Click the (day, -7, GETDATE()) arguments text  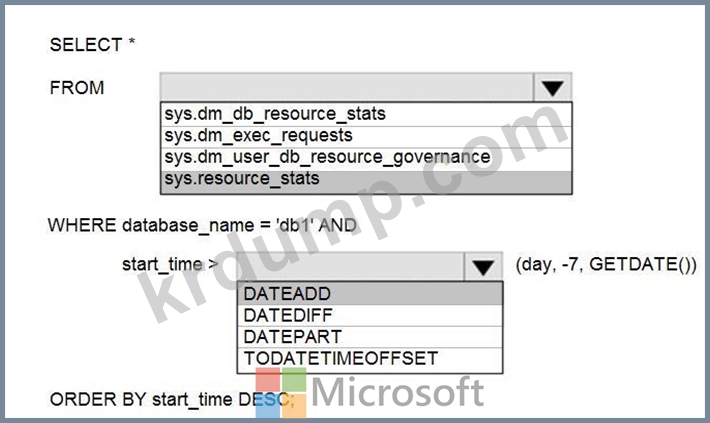(605, 265)
